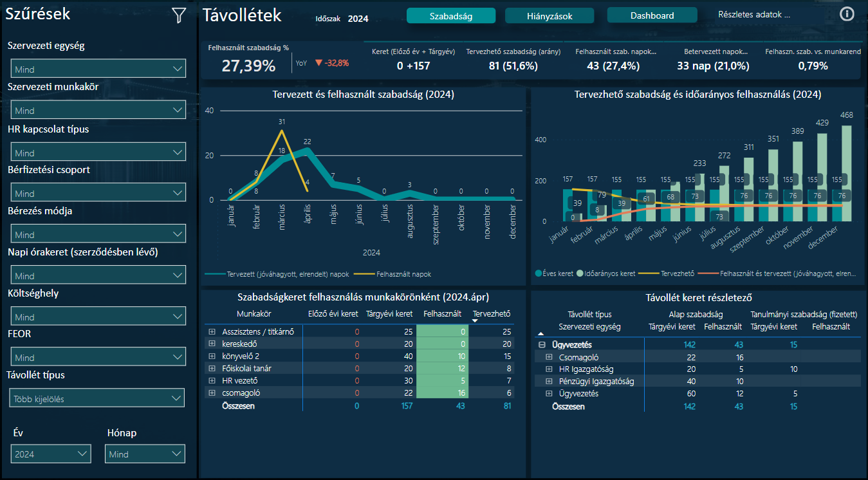Click the red YoY down-arrow indicator
Screen dimensions: 868x480
(x=318, y=63)
